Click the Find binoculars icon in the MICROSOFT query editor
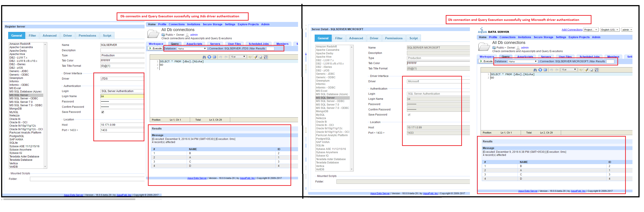 coord(535,70)
